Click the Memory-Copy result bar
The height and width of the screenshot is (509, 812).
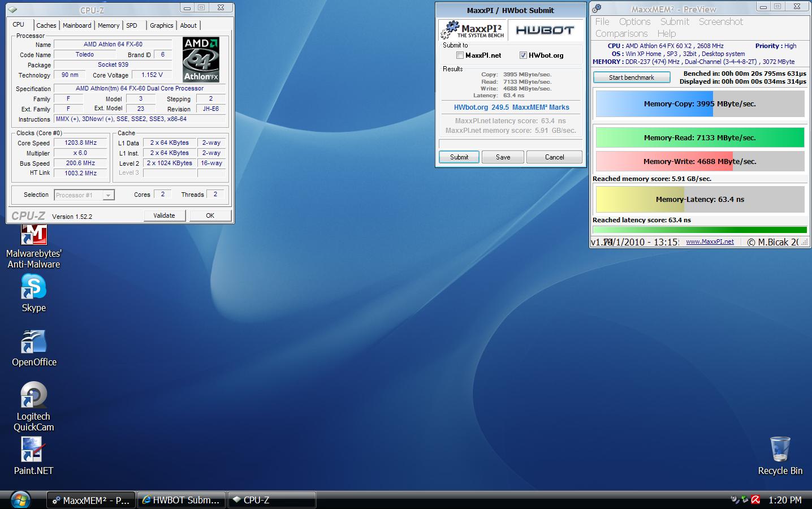click(700, 104)
